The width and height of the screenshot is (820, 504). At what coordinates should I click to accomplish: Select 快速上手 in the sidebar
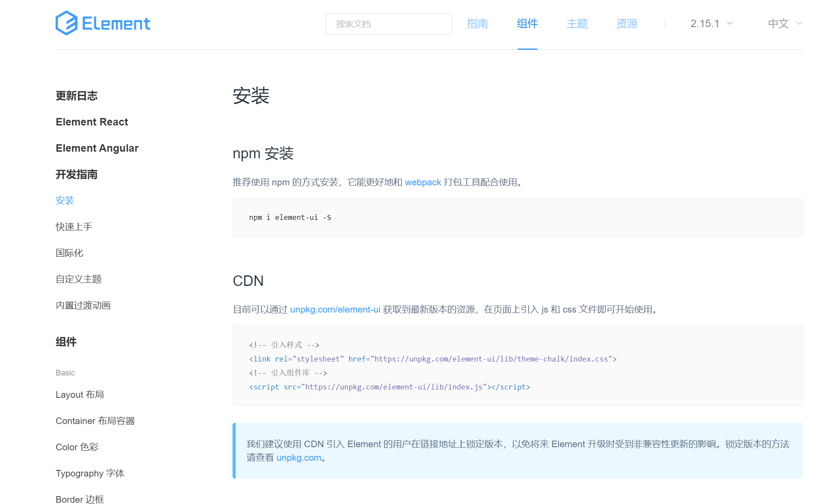click(x=74, y=227)
